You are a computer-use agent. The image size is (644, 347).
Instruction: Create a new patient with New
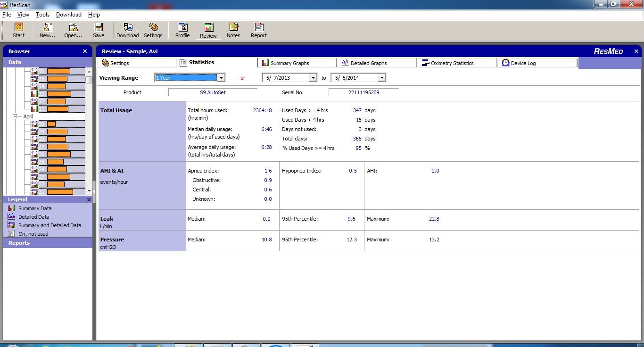(x=47, y=30)
